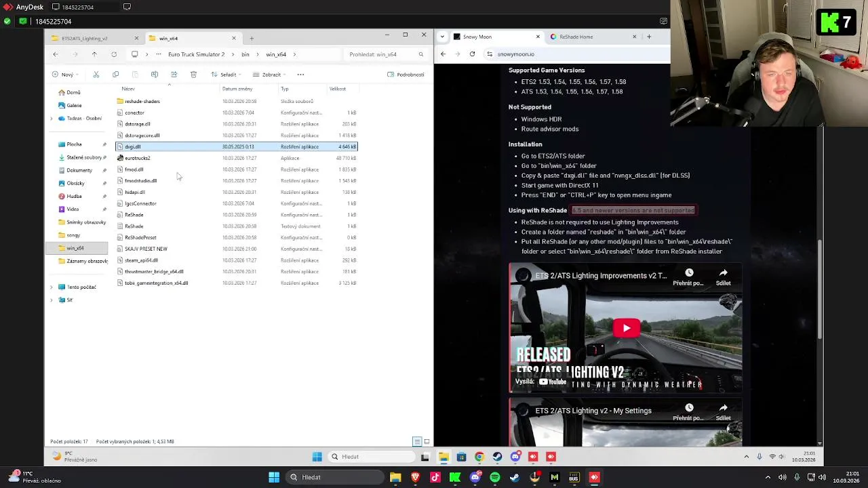The image size is (868, 488).
Task: Reload the Snowy Moon browser page
Action: 472,54
